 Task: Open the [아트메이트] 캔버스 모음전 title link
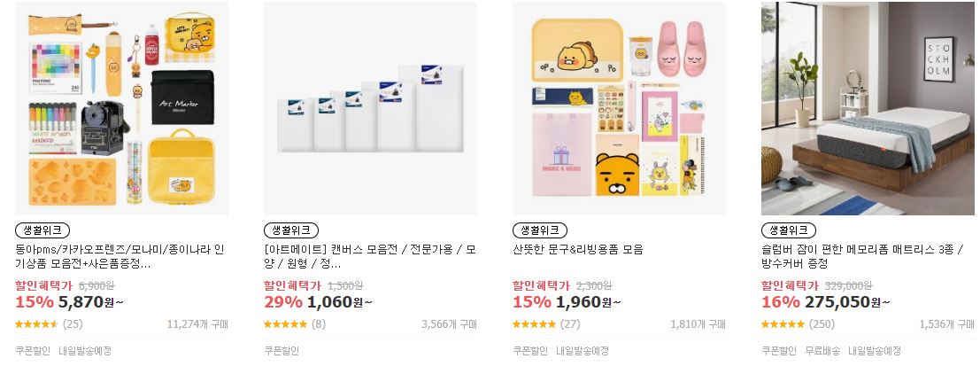[370, 256]
